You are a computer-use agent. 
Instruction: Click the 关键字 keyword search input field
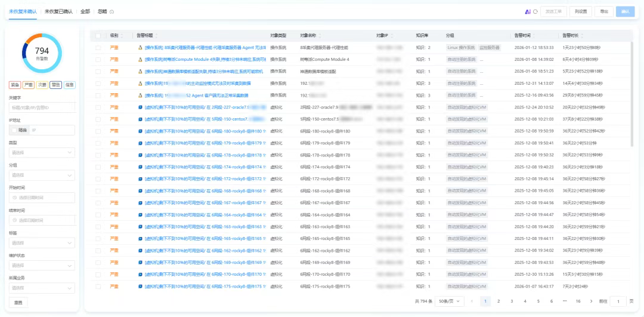(x=42, y=107)
